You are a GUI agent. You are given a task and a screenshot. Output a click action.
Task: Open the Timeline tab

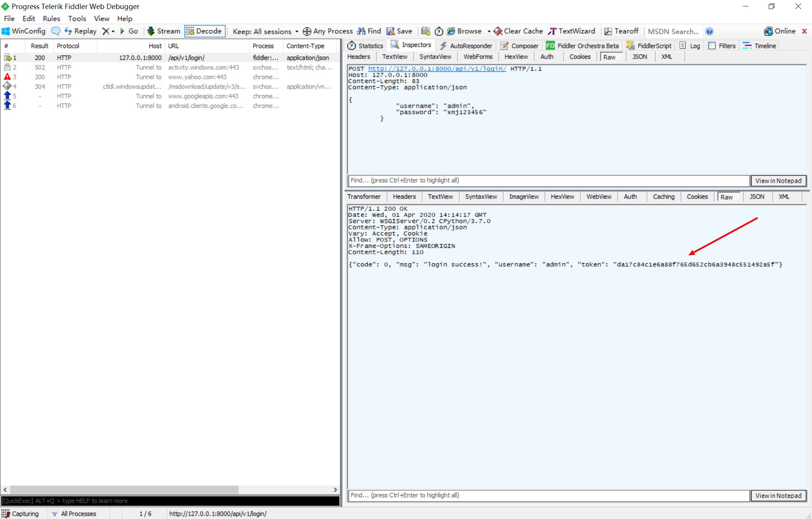point(759,46)
